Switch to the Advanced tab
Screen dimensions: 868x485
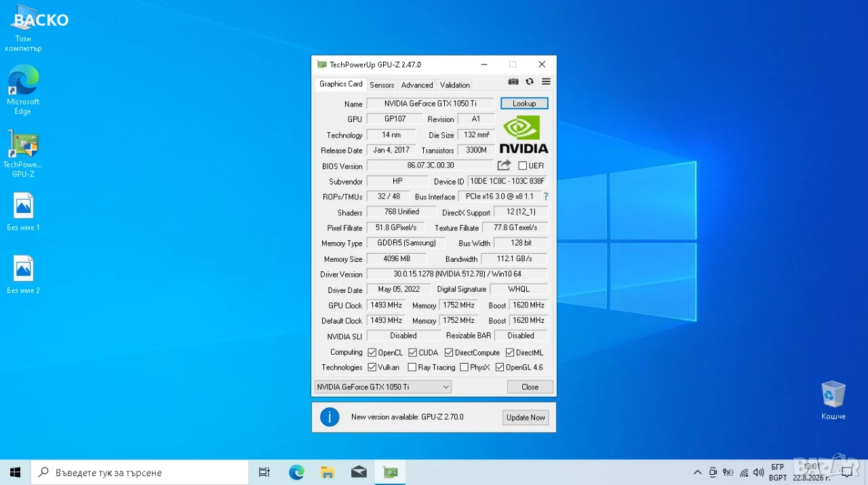coord(417,85)
